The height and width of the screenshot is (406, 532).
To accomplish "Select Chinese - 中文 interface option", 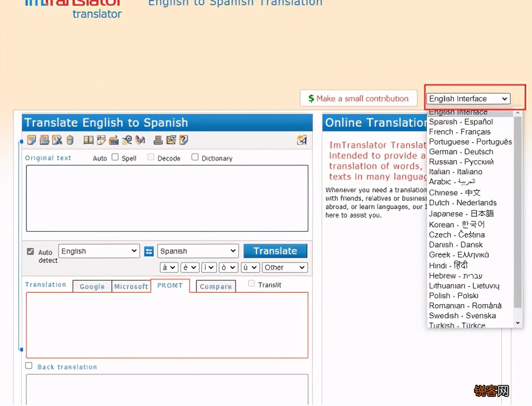I will tap(470, 192).
